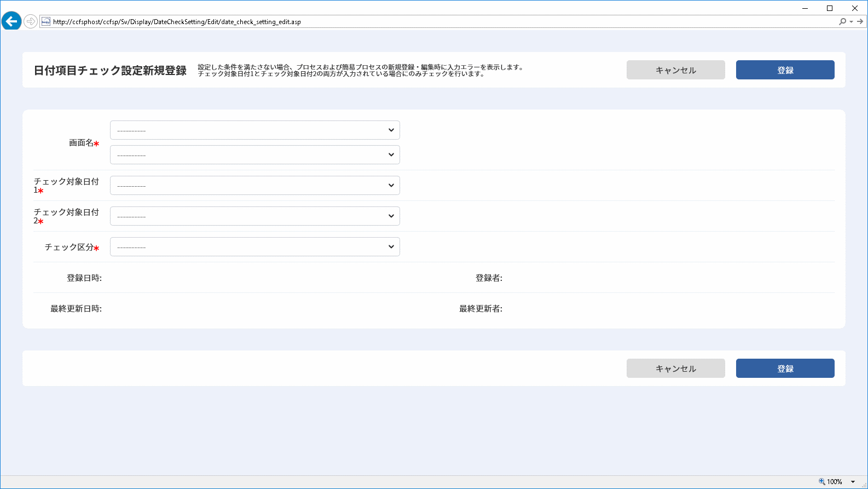Minimize the browser window

point(805,8)
